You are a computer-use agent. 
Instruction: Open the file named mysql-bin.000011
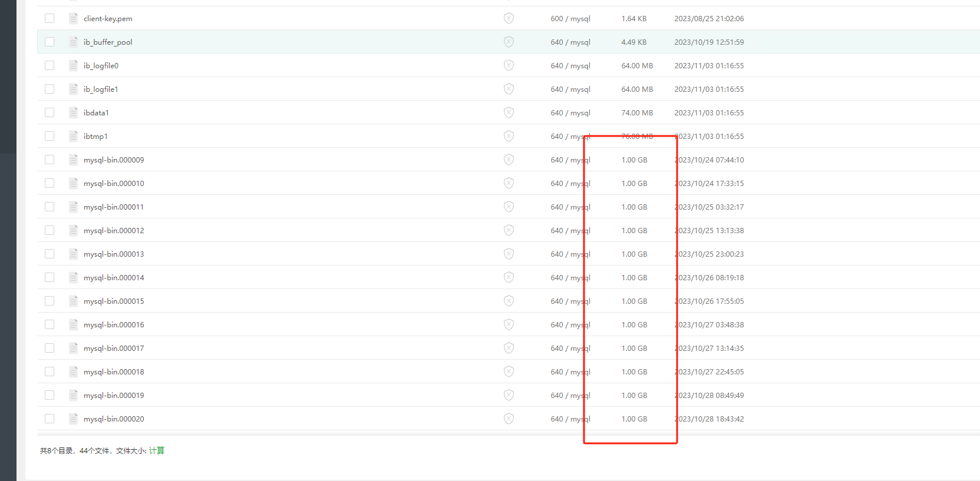[x=114, y=207]
